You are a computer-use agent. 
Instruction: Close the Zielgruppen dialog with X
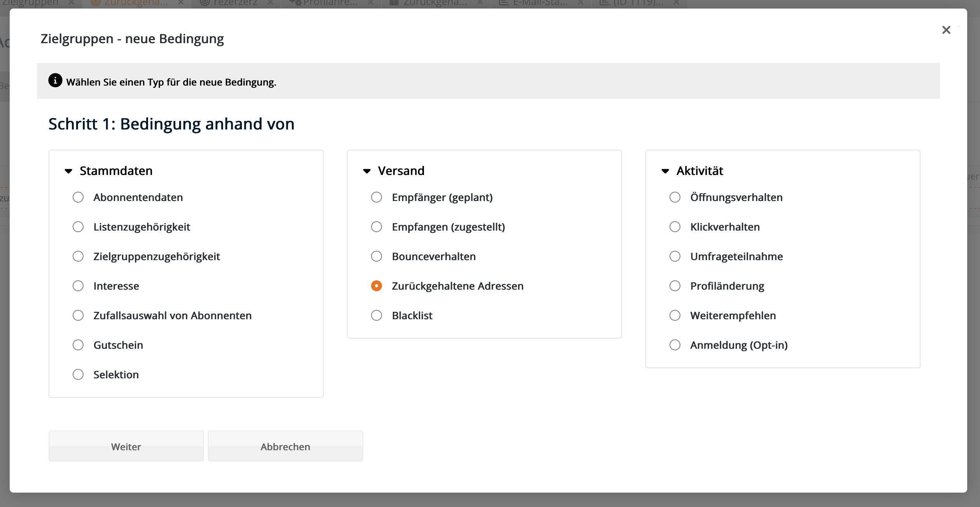(946, 30)
